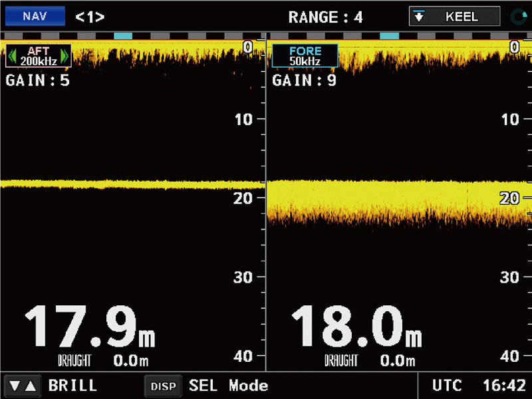Open the KEEL depth reference selector
This screenshot has width=532, height=399.
454,16
